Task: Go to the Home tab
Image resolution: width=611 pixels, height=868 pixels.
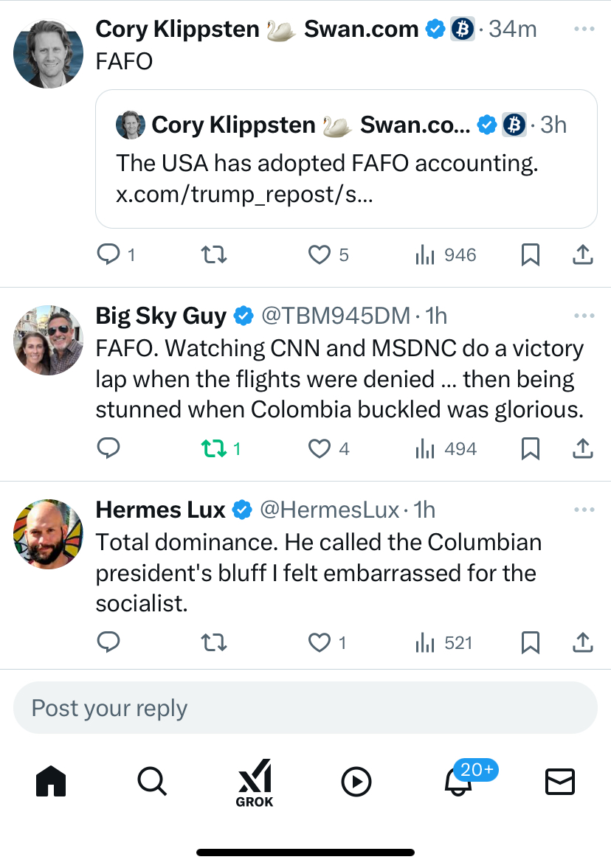Action: click(51, 782)
